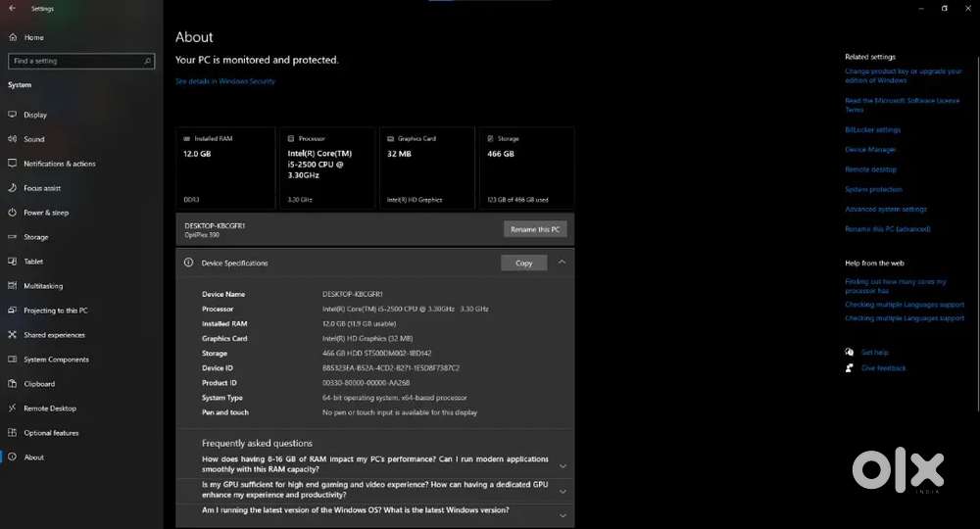Read the Microsoft Software License Terms
This screenshot has height=529, width=980.
[x=902, y=105]
